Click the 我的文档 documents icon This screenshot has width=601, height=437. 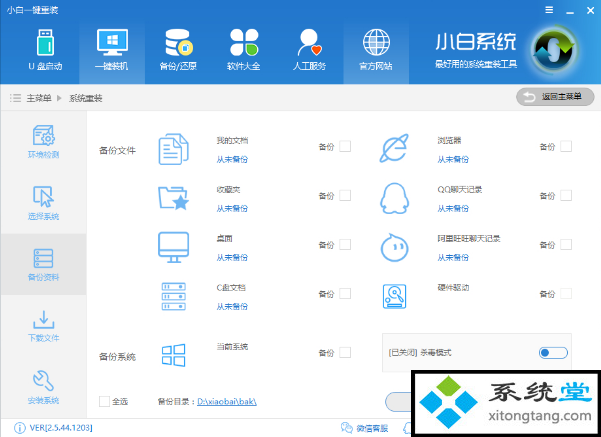pos(173,149)
